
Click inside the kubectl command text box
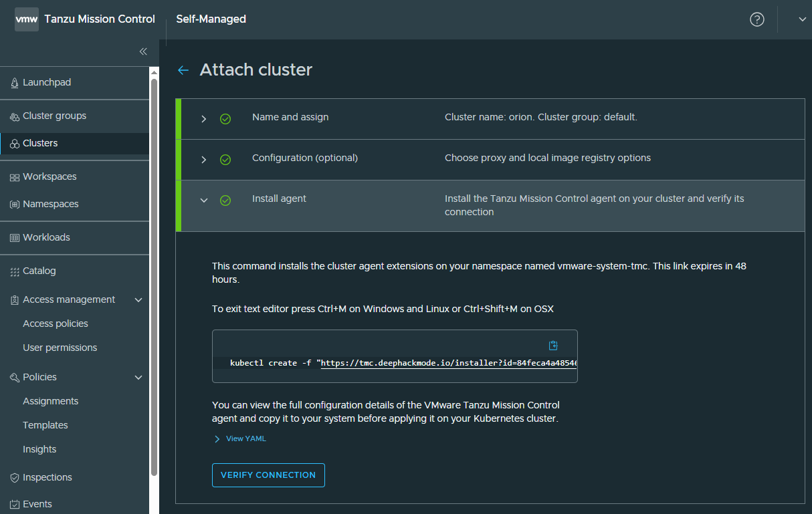pos(395,356)
